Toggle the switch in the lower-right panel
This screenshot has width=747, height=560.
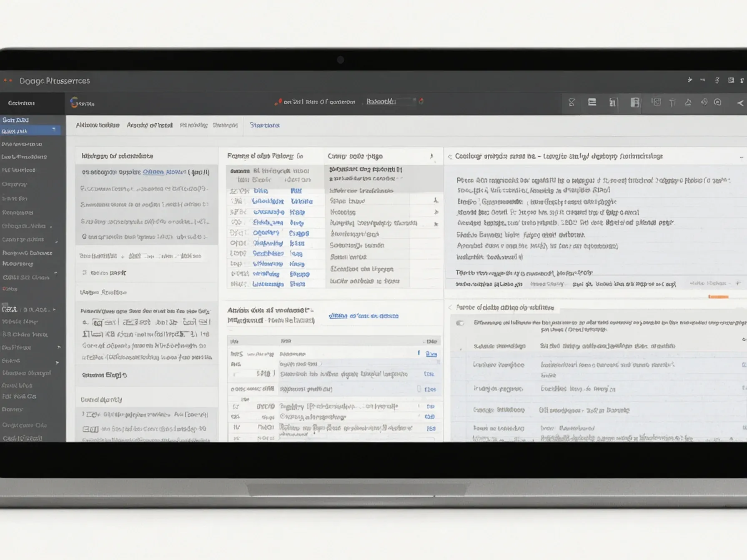460,323
